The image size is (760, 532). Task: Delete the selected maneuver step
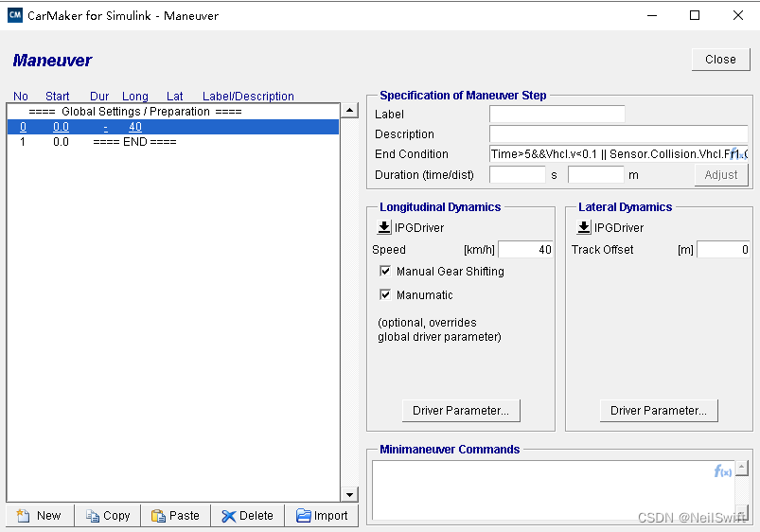(248, 516)
